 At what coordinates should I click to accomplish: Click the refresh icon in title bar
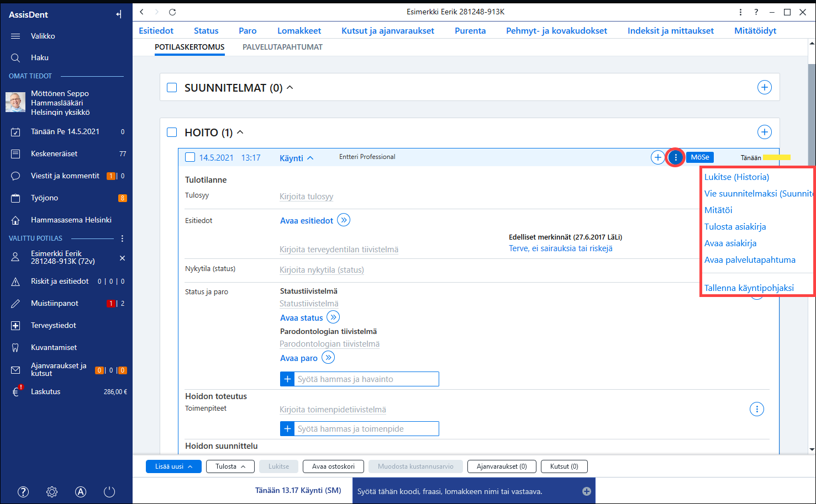point(172,12)
